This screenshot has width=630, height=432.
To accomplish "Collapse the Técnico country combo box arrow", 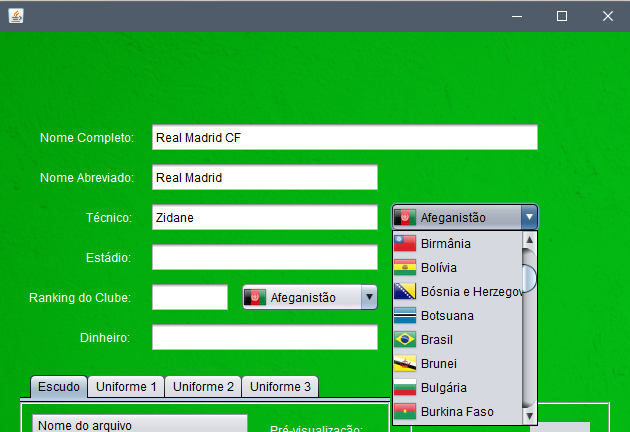I will pyautogui.click(x=529, y=217).
